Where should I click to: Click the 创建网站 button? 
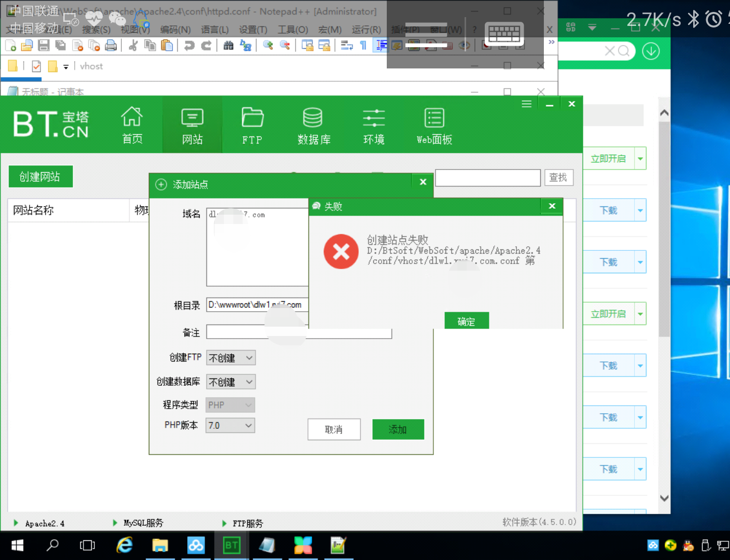point(40,176)
